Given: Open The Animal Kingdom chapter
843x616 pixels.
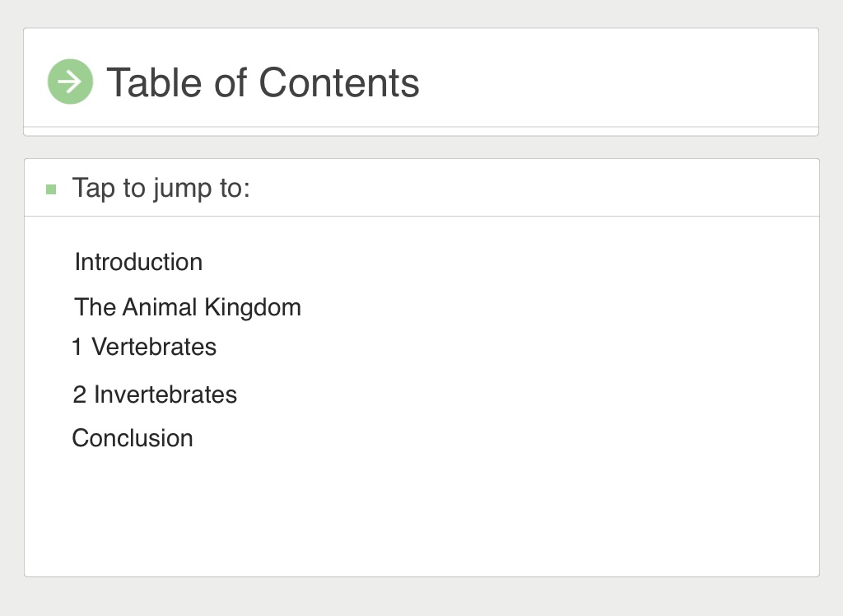Looking at the screenshot, I should pyautogui.click(x=188, y=307).
